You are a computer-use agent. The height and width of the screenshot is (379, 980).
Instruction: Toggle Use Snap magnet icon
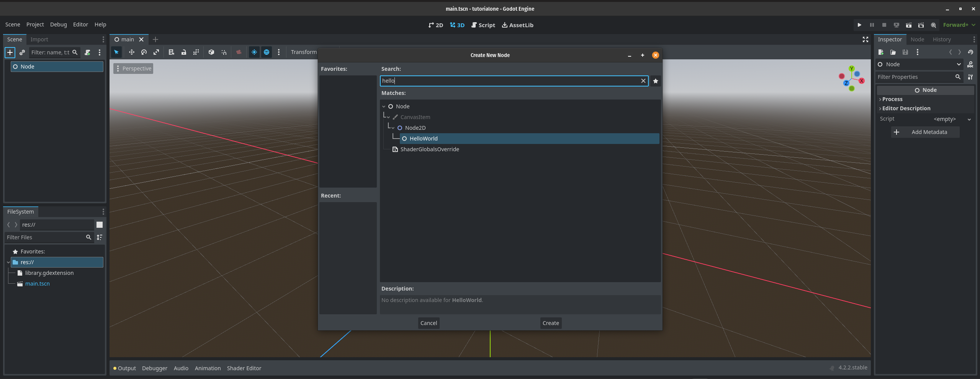coord(224,52)
